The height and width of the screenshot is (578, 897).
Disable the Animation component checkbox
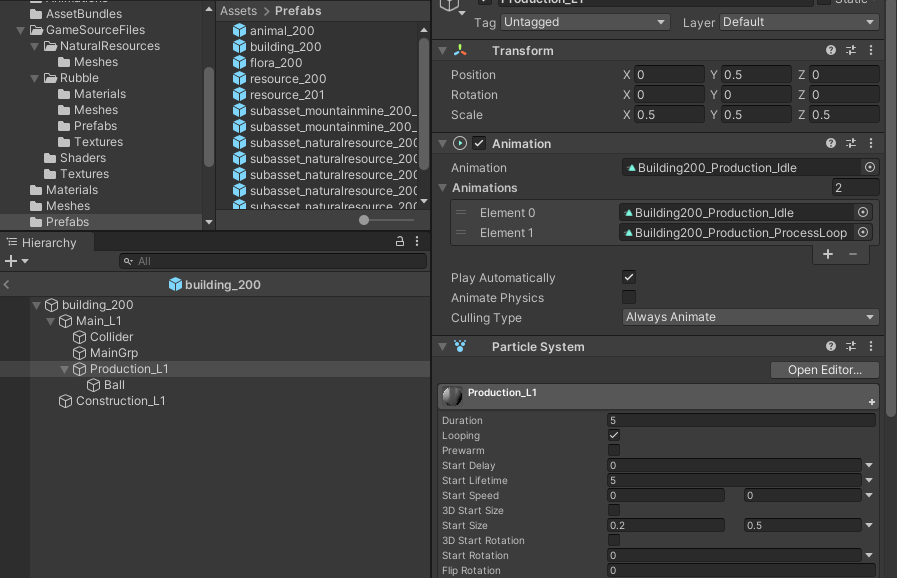coord(479,143)
